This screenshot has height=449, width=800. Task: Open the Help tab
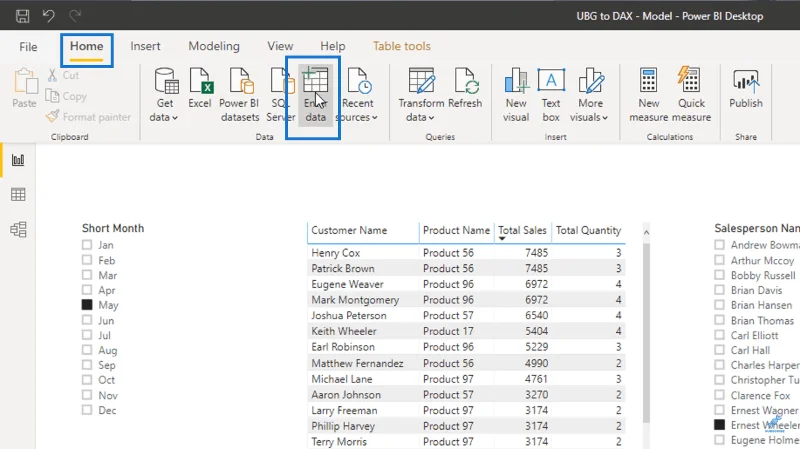coord(333,46)
